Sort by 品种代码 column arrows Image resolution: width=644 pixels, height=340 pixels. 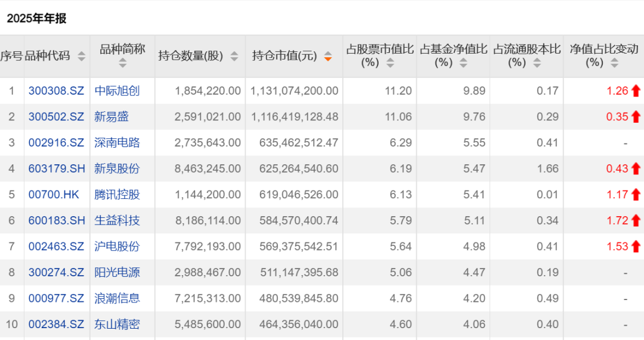pyautogui.click(x=82, y=56)
